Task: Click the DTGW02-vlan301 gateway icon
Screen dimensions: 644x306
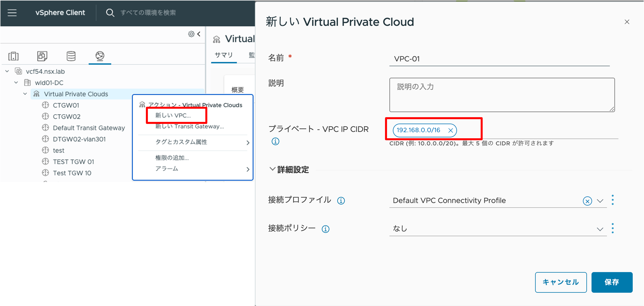Action: click(x=45, y=139)
